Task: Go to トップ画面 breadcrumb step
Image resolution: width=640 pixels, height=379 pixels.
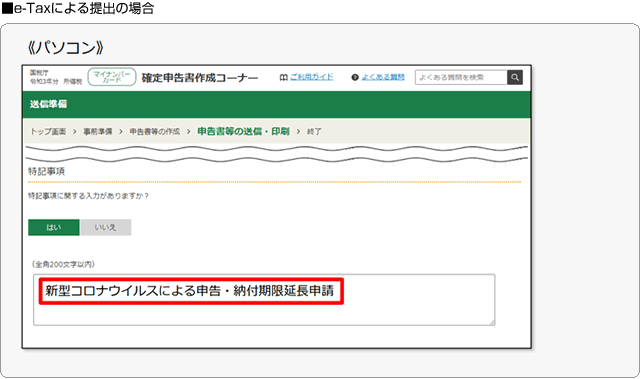Action: coord(48,131)
